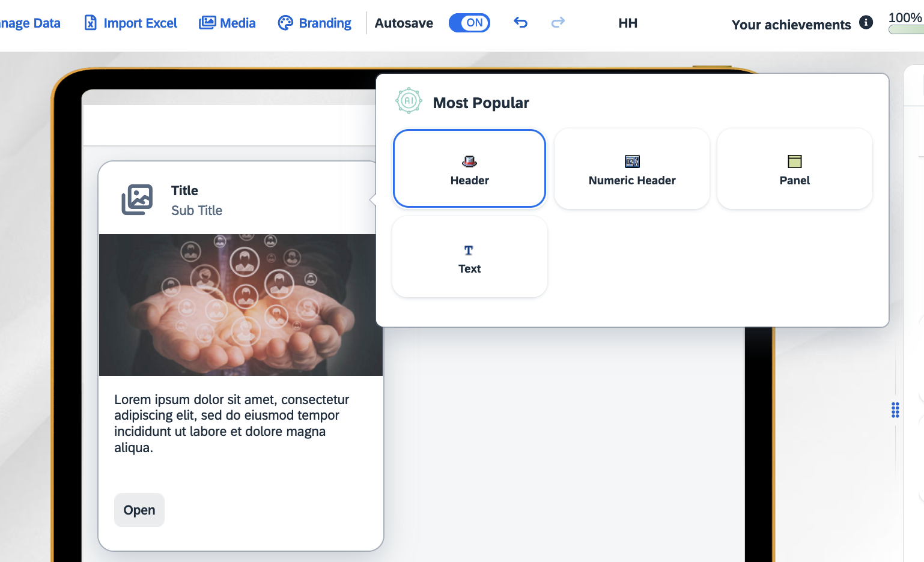
Task: Select the Numeric Header component card
Action: point(632,169)
